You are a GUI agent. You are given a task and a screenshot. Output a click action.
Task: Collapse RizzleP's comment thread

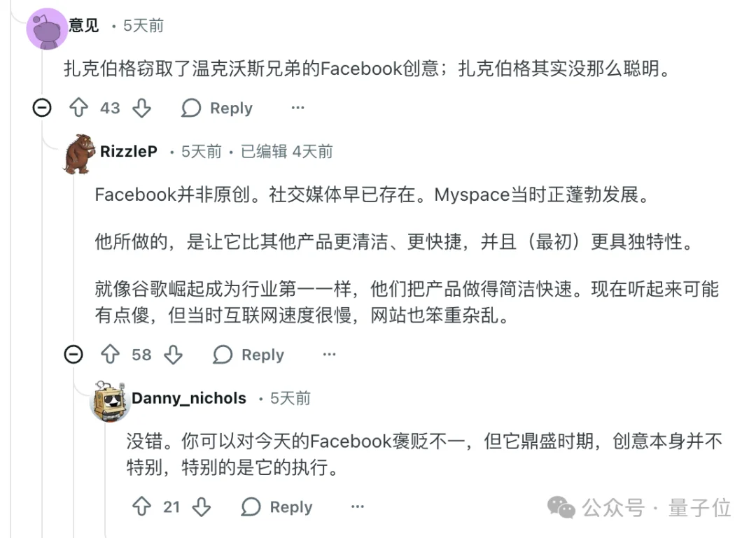(73, 355)
